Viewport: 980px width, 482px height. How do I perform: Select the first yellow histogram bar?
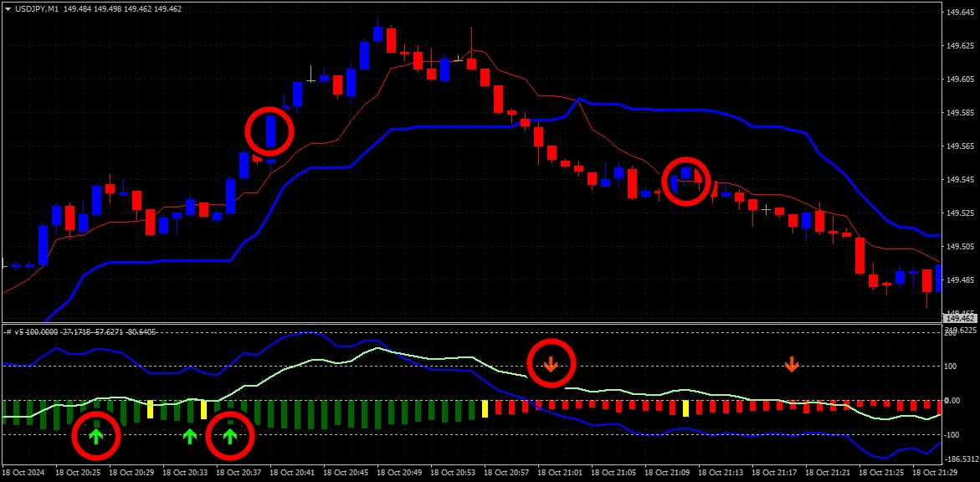(x=150, y=409)
